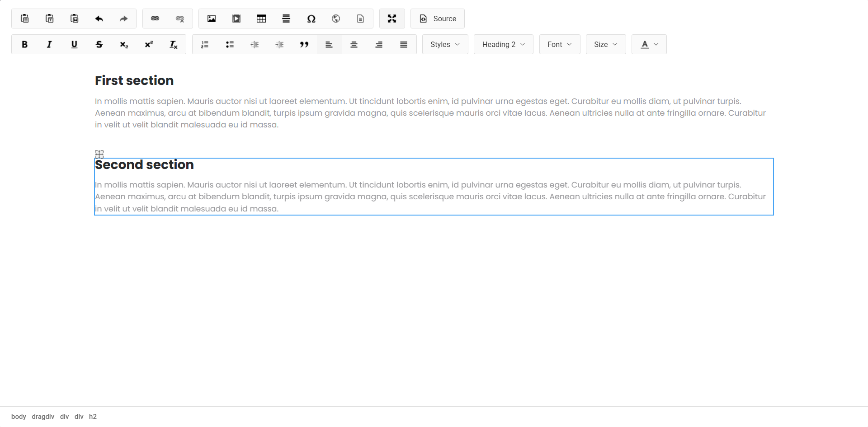Viewport: 868px width, 427px height.
Task: Open the Heading 2 paragraph format dropdown
Action: [503, 44]
